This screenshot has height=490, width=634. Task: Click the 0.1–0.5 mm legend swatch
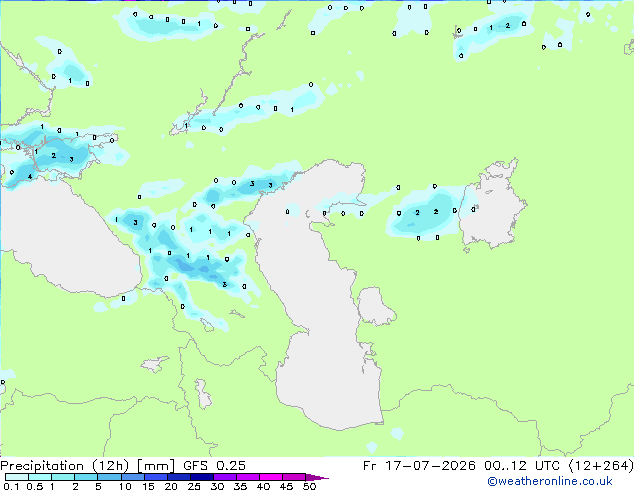point(17,477)
